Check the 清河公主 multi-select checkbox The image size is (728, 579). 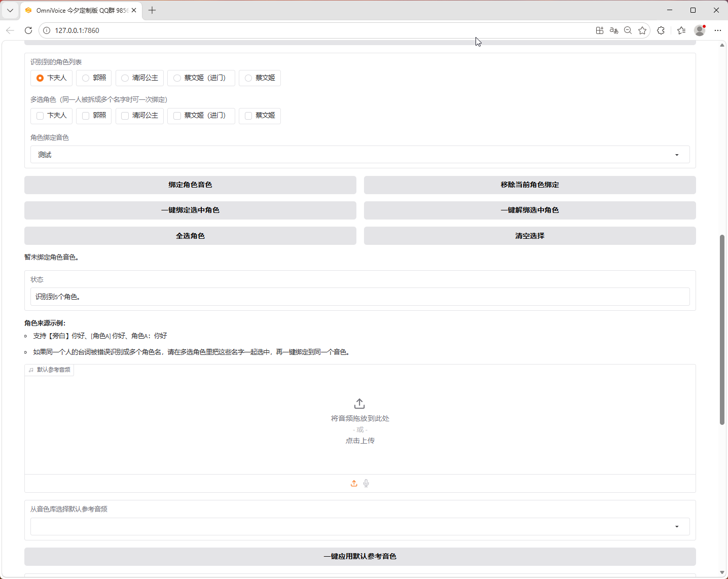pyautogui.click(x=125, y=116)
